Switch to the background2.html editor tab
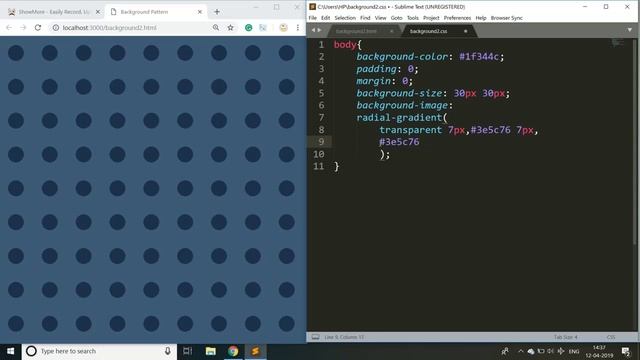This screenshot has height=360, width=640. click(356, 31)
